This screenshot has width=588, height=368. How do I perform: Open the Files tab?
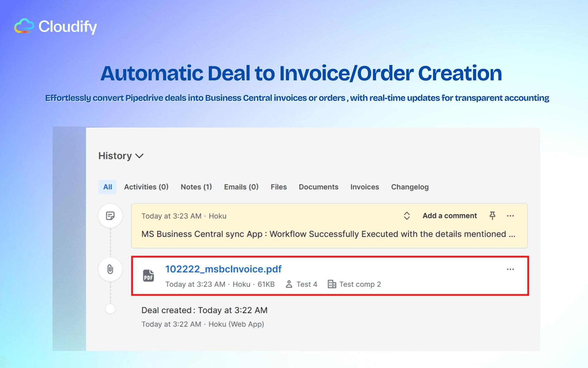coord(279,187)
